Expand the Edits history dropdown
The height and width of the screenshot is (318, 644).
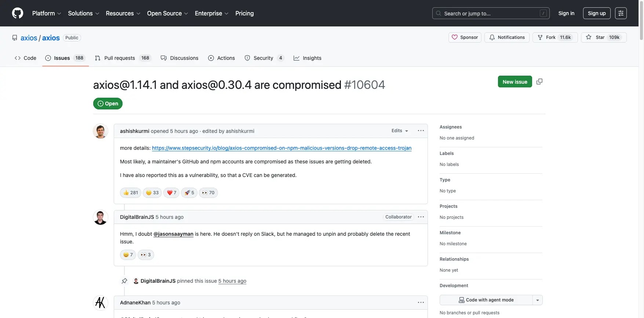[400, 131]
